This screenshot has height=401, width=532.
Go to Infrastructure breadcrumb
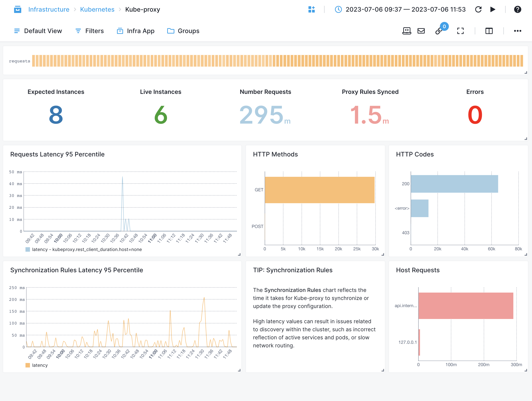49,9
